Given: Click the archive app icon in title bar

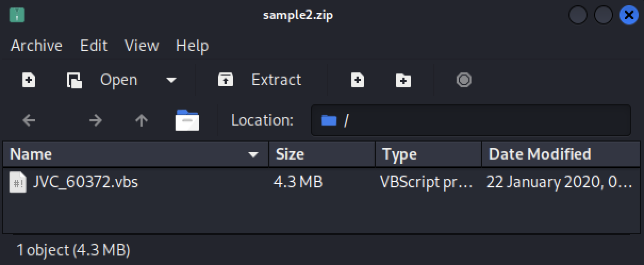Looking at the screenshot, I should (17, 15).
